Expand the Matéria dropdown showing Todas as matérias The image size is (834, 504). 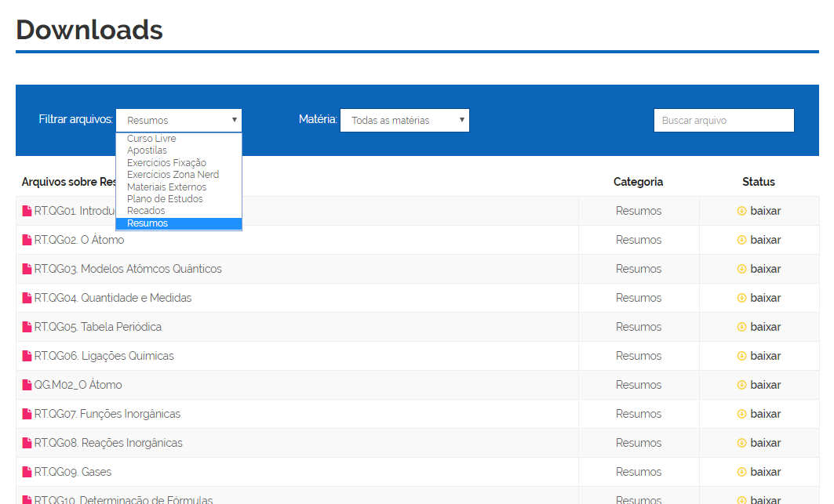(x=404, y=120)
